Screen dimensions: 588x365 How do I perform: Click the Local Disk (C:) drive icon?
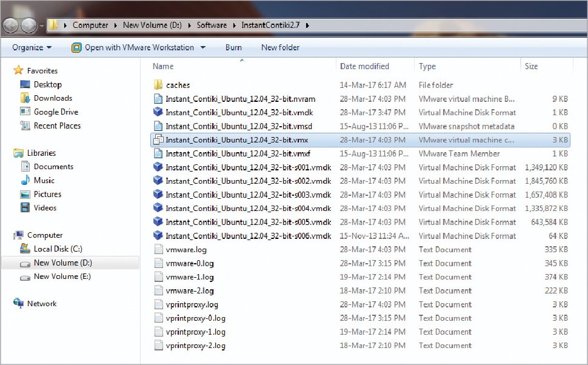click(x=25, y=249)
